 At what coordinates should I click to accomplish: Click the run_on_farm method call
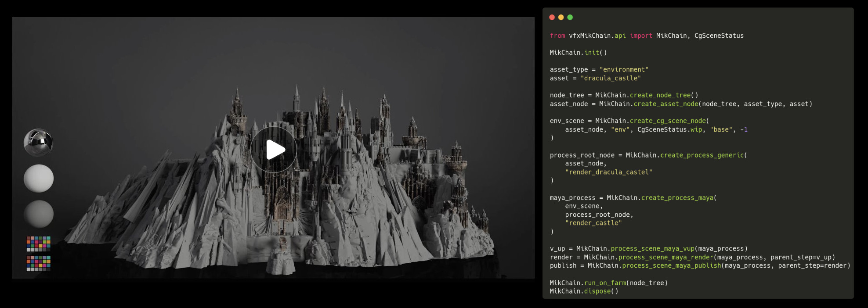coord(604,283)
